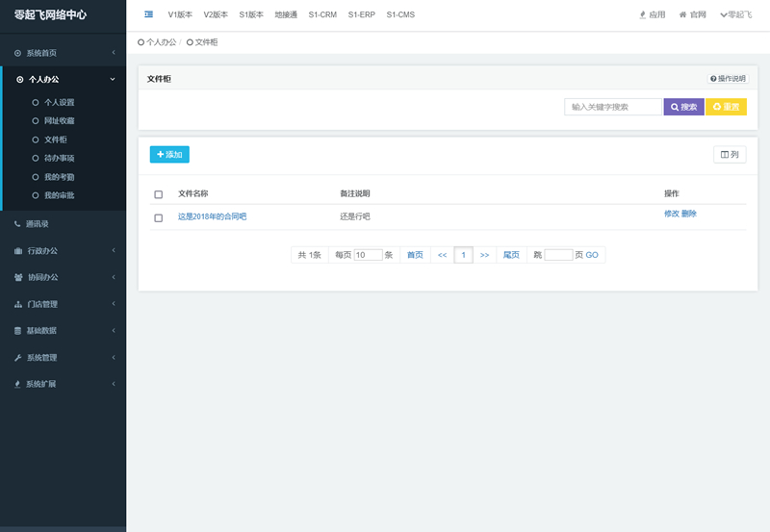This screenshot has height=532, width=770.
Task: Click the 删除 link in the file row
Action: click(x=689, y=214)
